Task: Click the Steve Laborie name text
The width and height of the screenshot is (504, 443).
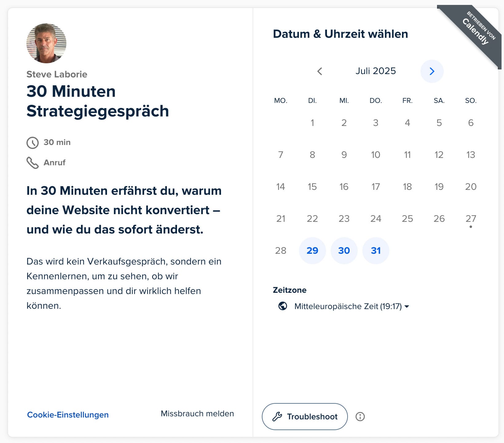Action: pos(57,74)
